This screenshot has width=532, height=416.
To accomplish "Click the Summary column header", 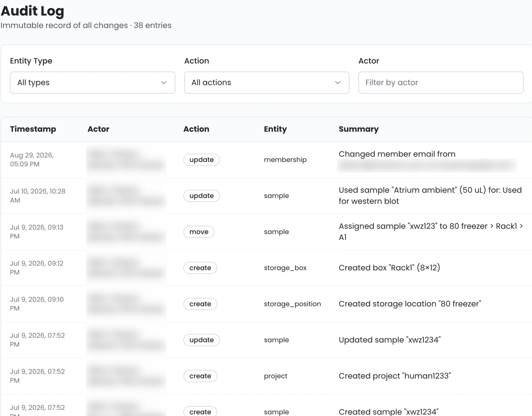I will tap(359, 129).
